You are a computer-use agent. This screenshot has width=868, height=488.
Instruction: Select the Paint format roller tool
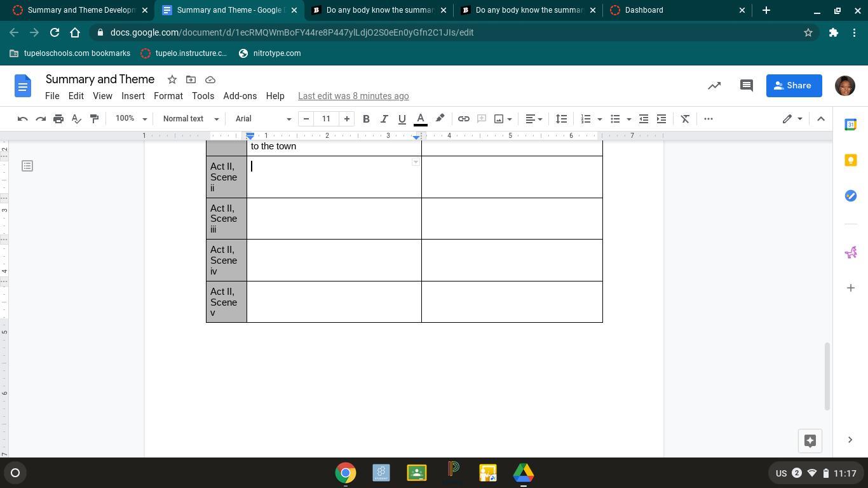point(95,119)
